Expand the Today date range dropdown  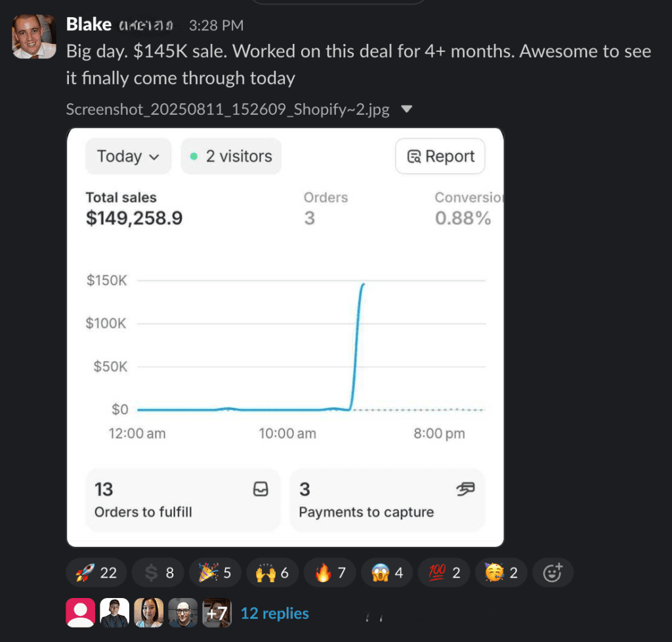[x=128, y=156]
